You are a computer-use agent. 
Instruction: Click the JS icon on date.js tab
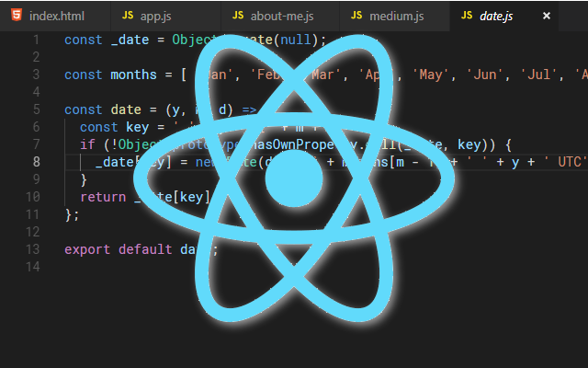tap(467, 15)
